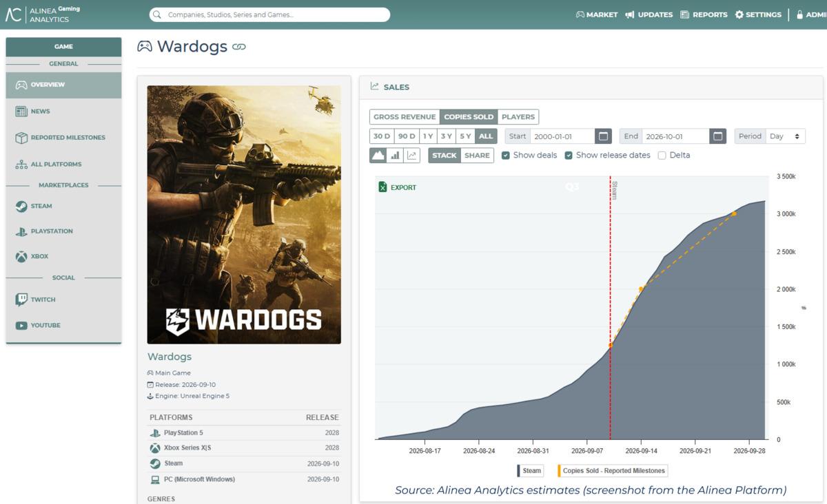This screenshot has height=504, width=827.
Task: Open the End date calendar picker
Action: point(718,136)
